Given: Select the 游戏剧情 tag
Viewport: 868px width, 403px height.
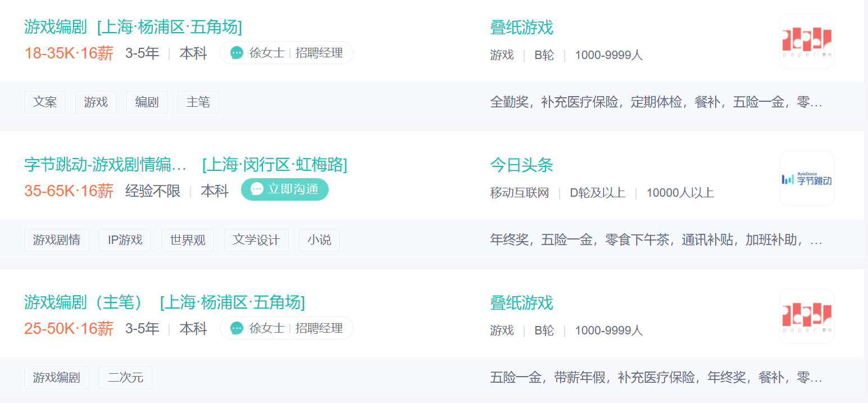Looking at the screenshot, I should [57, 240].
